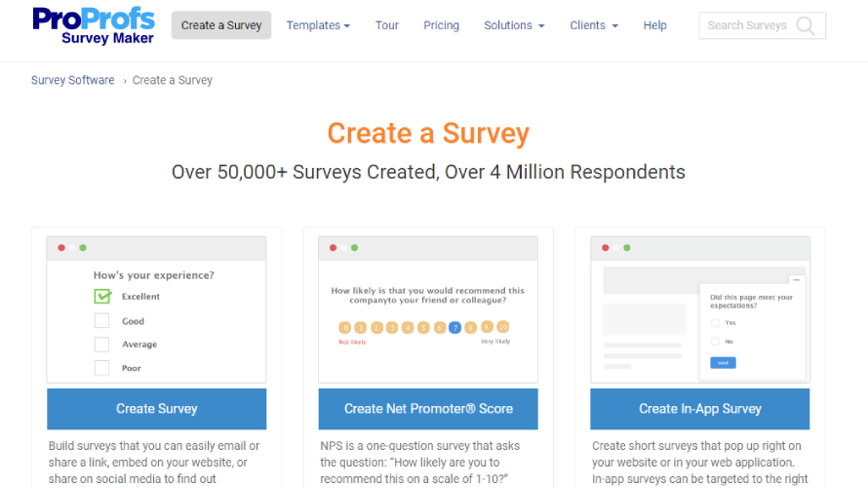Click the Create a Survey orange heading
Screen dimensions: 868x488
tap(428, 134)
